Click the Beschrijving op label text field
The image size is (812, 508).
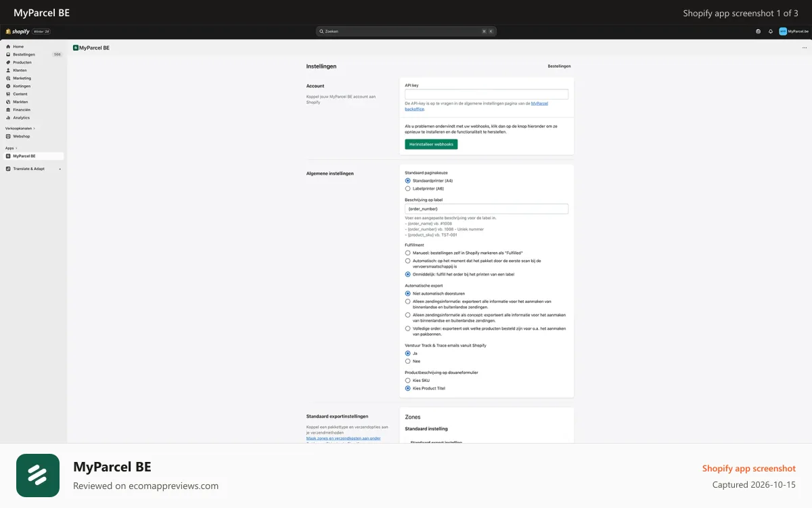(487, 209)
